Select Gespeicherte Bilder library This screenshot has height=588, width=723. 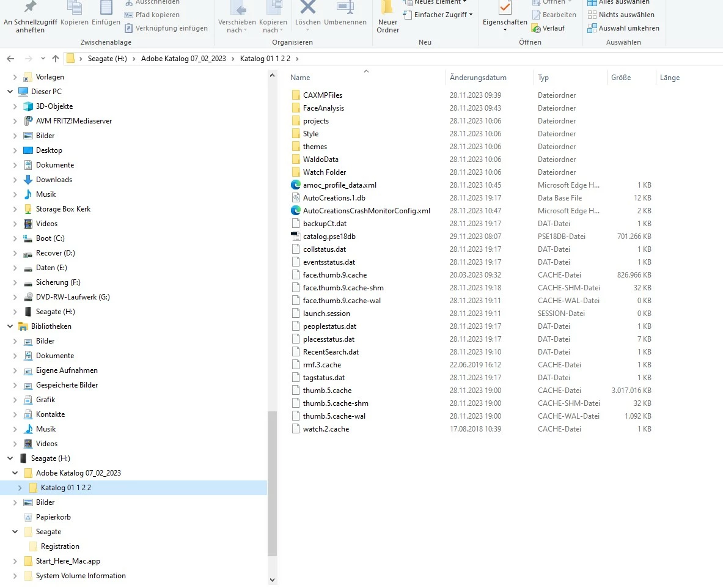(67, 385)
